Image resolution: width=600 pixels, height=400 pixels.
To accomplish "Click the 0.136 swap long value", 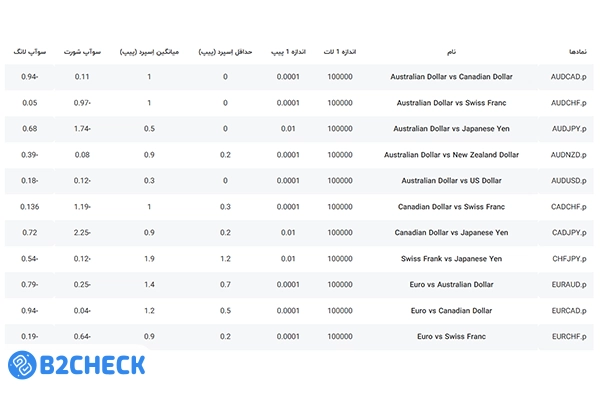I will (28, 207).
